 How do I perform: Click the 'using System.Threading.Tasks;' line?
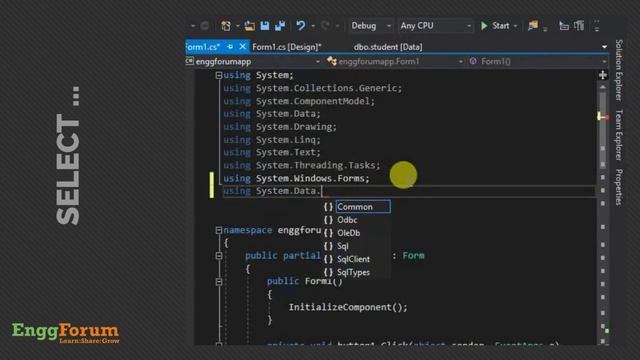point(302,165)
